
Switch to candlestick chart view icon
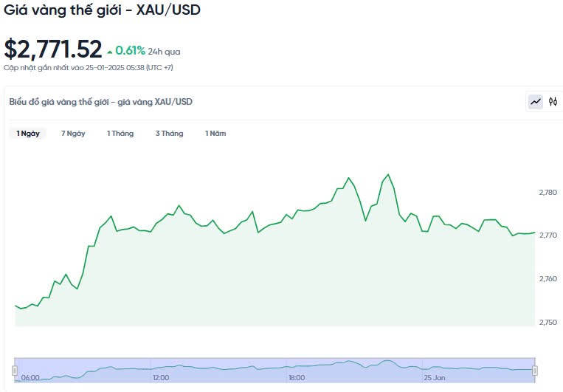(553, 102)
